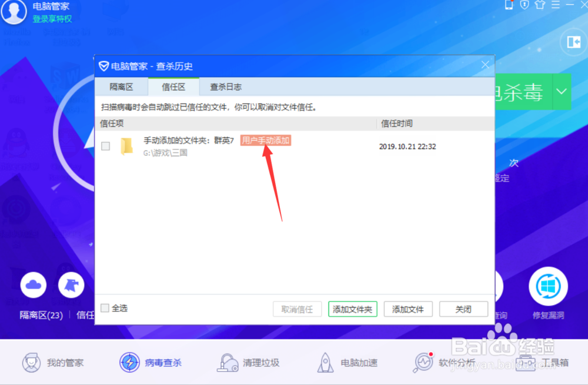The image size is (588, 385).
Task: Open the mobile phone icon in title bar
Action: pos(509,5)
